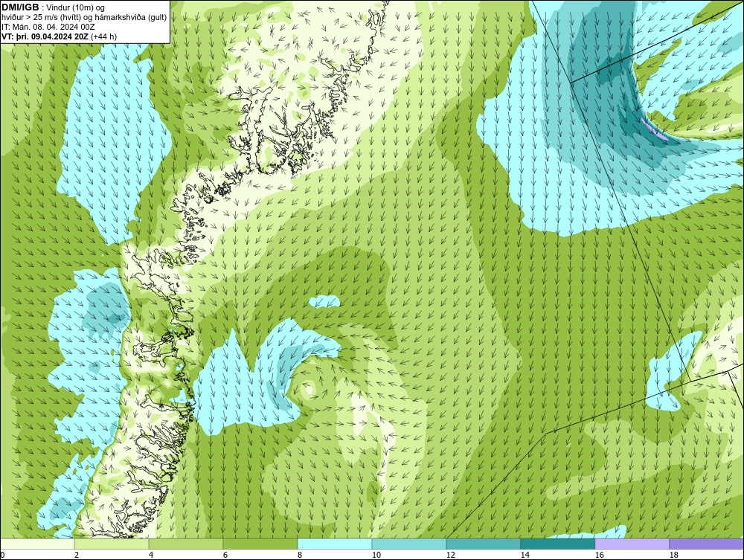This screenshot has width=744, height=560.
Task: Click the 4–6 m/s green legend swatch
Action: click(186, 544)
